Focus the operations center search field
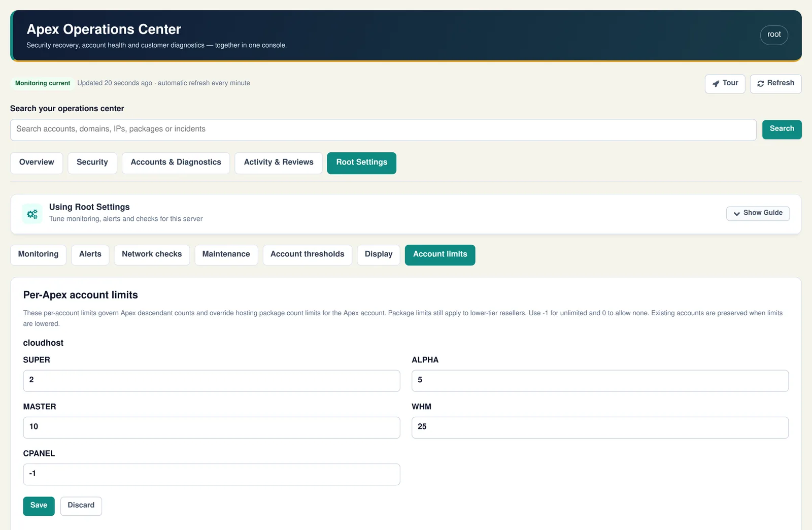Image resolution: width=812 pixels, height=530 pixels. click(x=383, y=130)
